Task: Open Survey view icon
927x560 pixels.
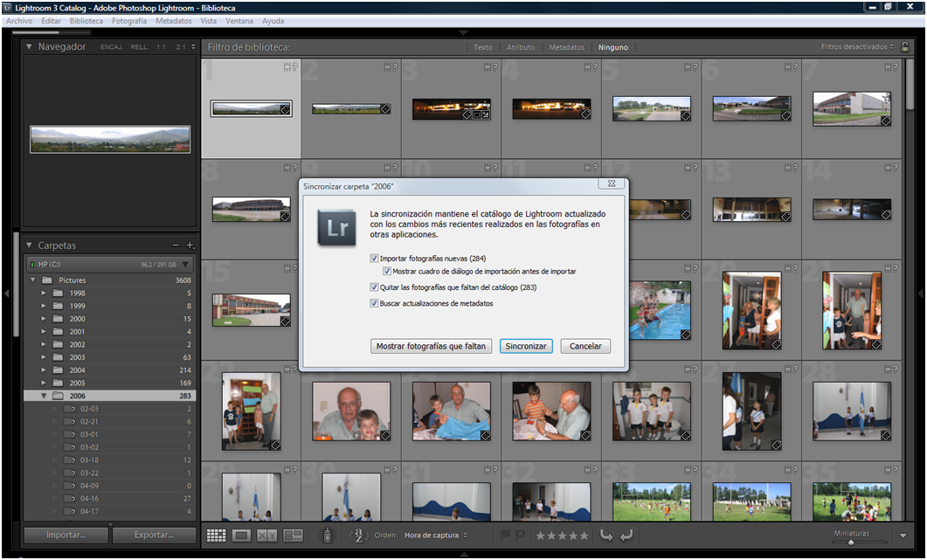Action: point(293,536)
